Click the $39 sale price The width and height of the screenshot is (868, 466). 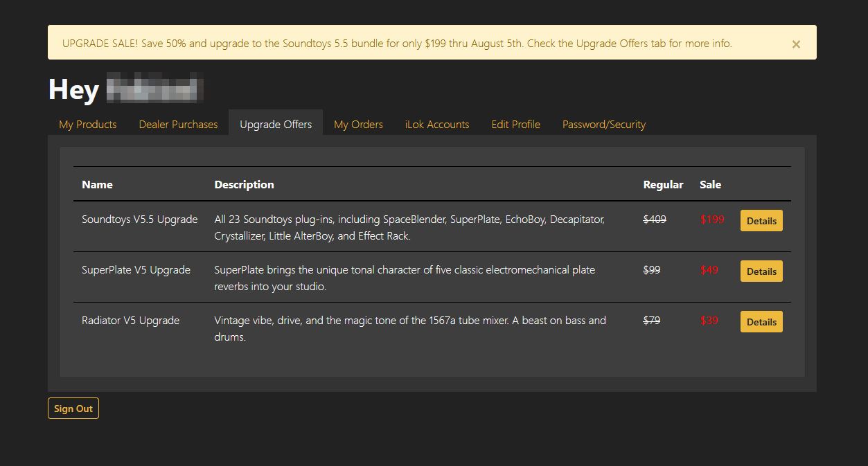click(x=709, y=321)
